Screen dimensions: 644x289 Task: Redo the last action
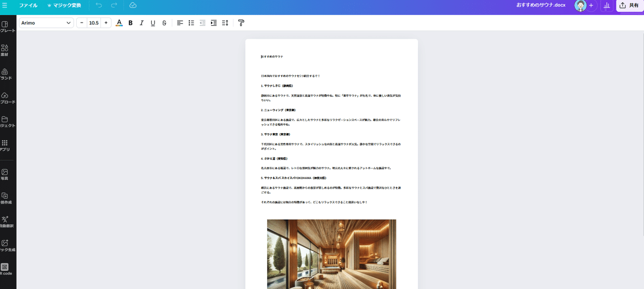(114, 5)
